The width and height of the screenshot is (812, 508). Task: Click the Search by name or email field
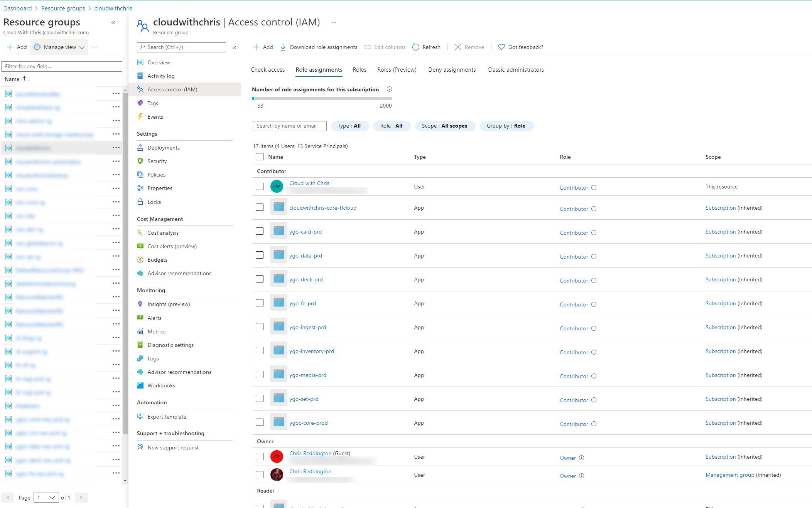[x=289, y=126]
